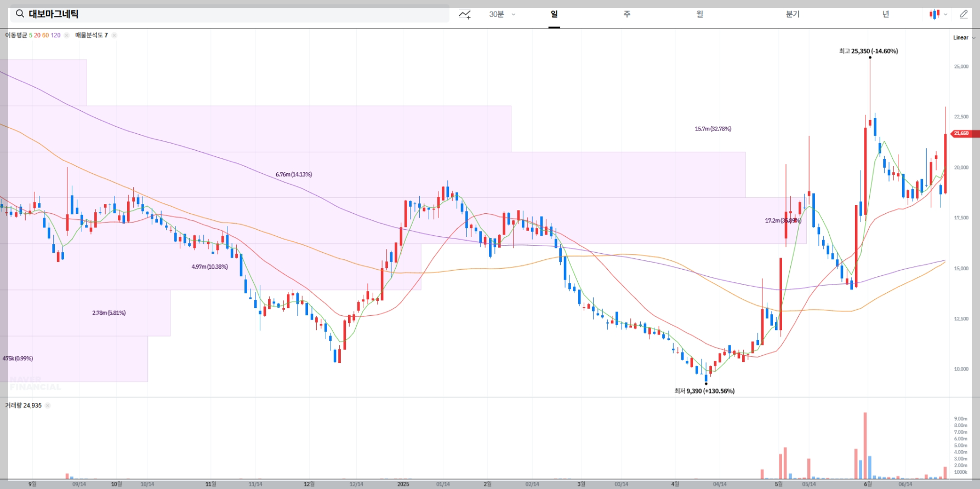The height and width of the screenshot is (489, 980).
Task: Click the 거래량 24,935 volume label
Action: (x=23, y=406)
